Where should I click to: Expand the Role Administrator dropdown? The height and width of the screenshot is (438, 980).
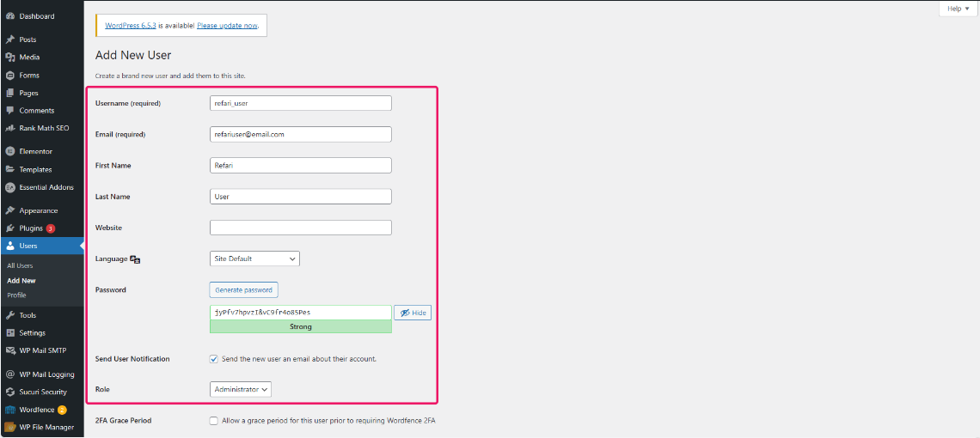coord(241,389)
